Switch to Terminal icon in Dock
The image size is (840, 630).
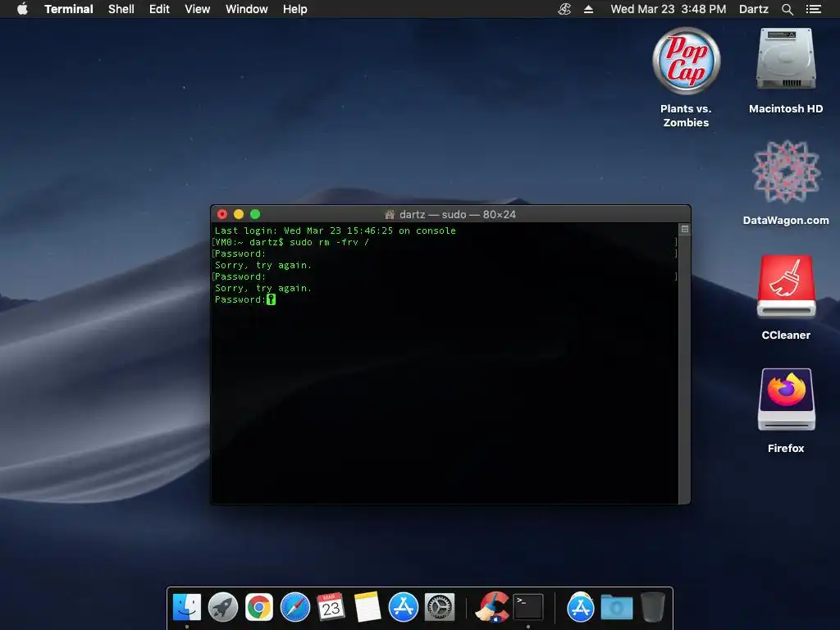coord(528,607)
